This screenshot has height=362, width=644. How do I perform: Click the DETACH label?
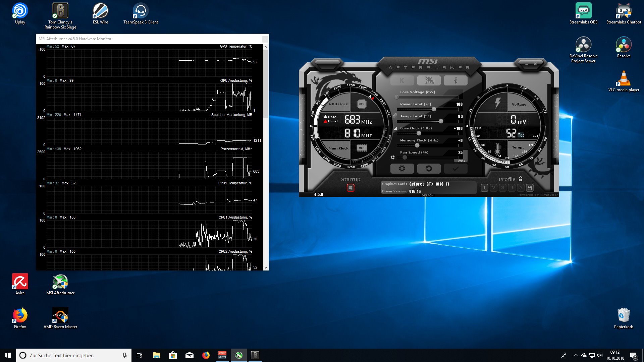click(x=427, y=195)
